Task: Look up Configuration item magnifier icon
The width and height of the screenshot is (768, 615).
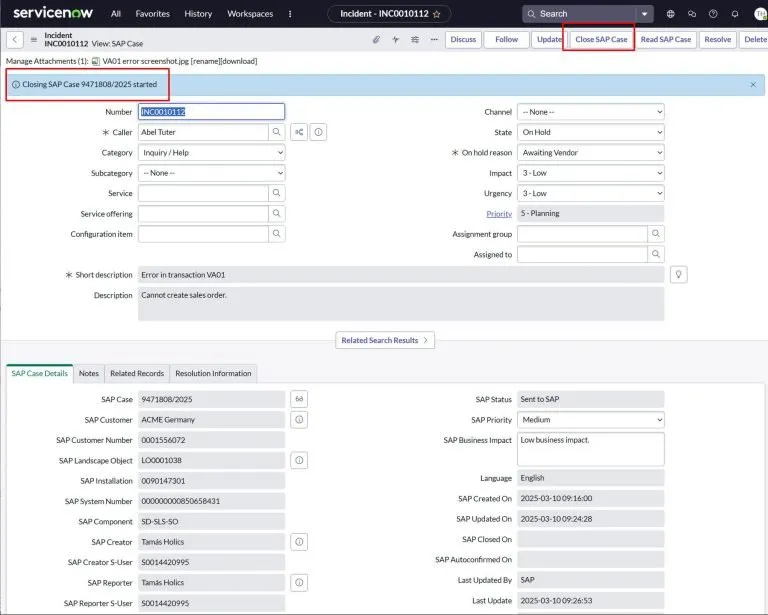Action: pyautogui.click(x=277, y=234)
